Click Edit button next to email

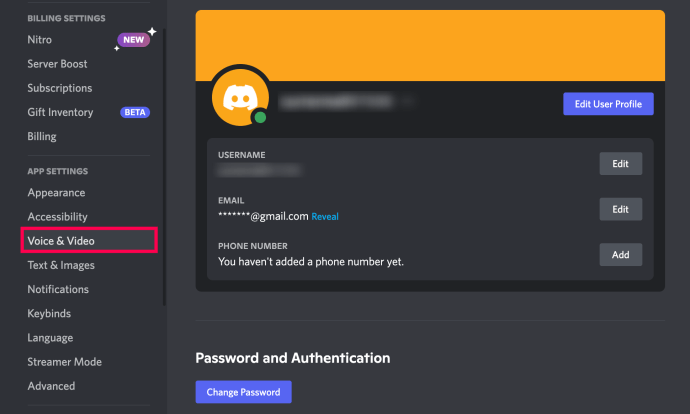pyautogui.click(x=620, y=209)
